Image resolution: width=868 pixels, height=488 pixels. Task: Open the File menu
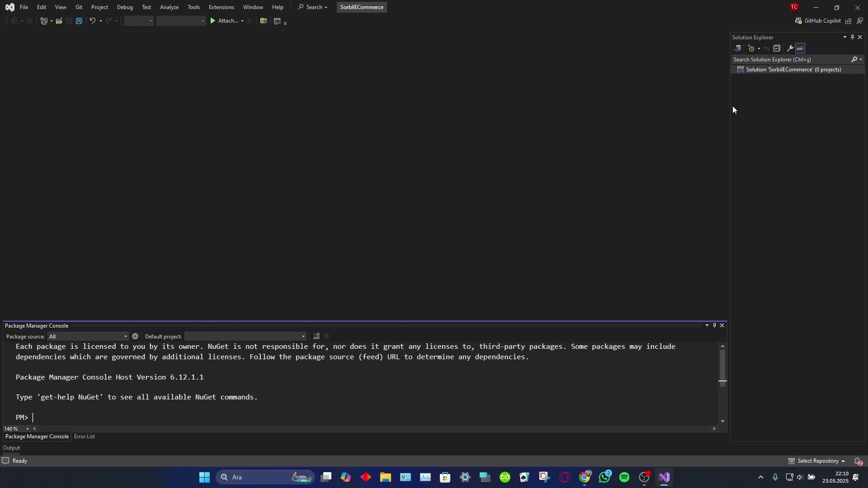(x=24, y=7)
